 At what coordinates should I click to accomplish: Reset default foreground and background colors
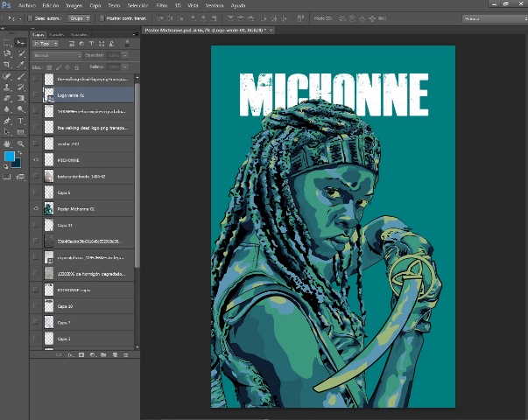[6, 166]
